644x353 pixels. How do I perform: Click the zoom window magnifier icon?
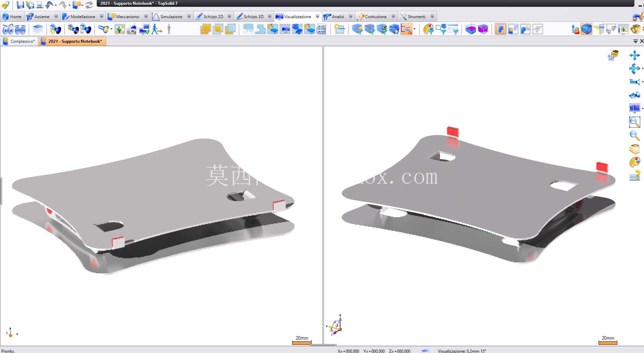tap(634, 122)
